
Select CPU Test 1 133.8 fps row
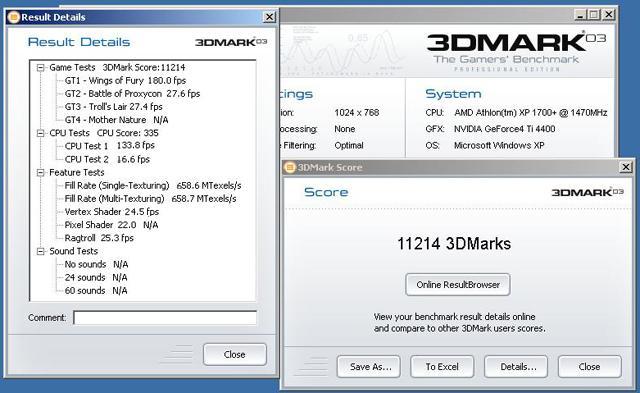(x=109, y=146)
